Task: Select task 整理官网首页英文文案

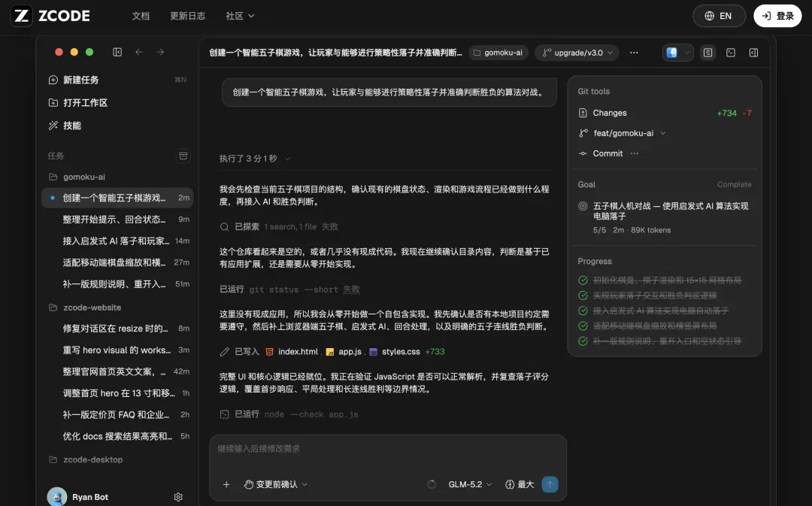Action: pos(117,371)
